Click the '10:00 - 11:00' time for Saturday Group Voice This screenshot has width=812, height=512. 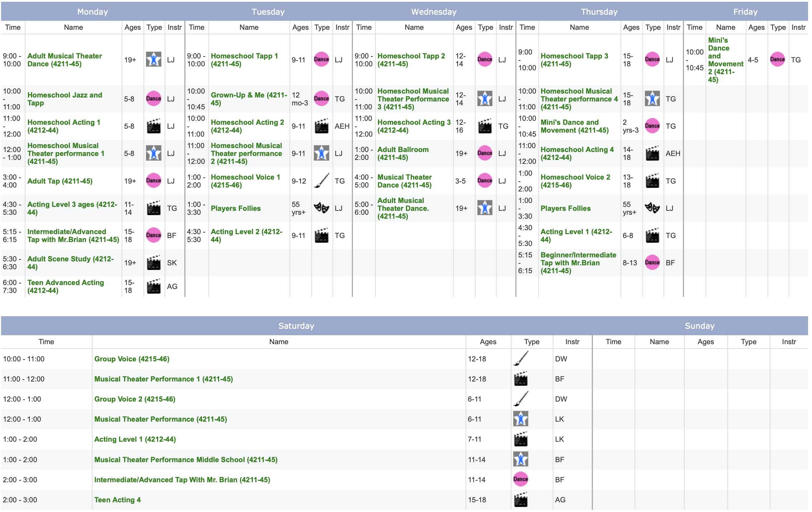point(24,359)
